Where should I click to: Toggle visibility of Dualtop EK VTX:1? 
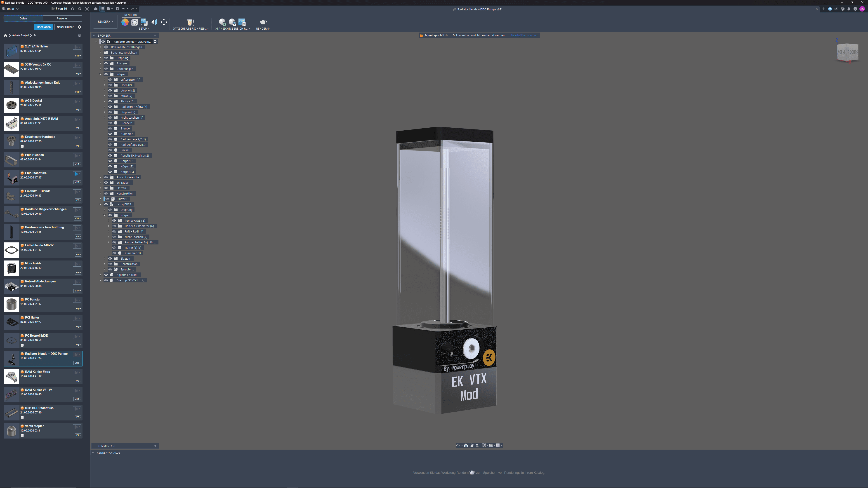pyautogui.click(x=106, y=280)
